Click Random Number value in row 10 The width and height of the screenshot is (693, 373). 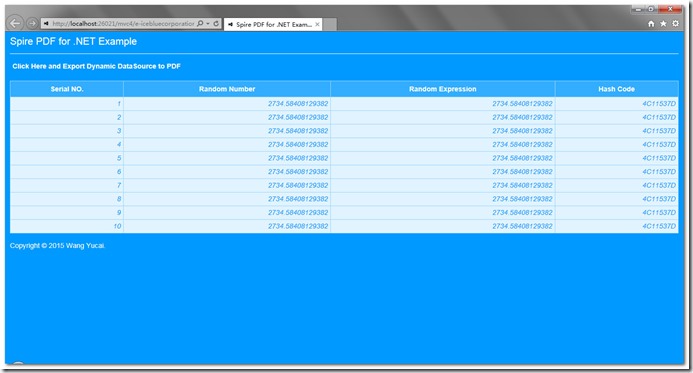click(x=298, y=226)
